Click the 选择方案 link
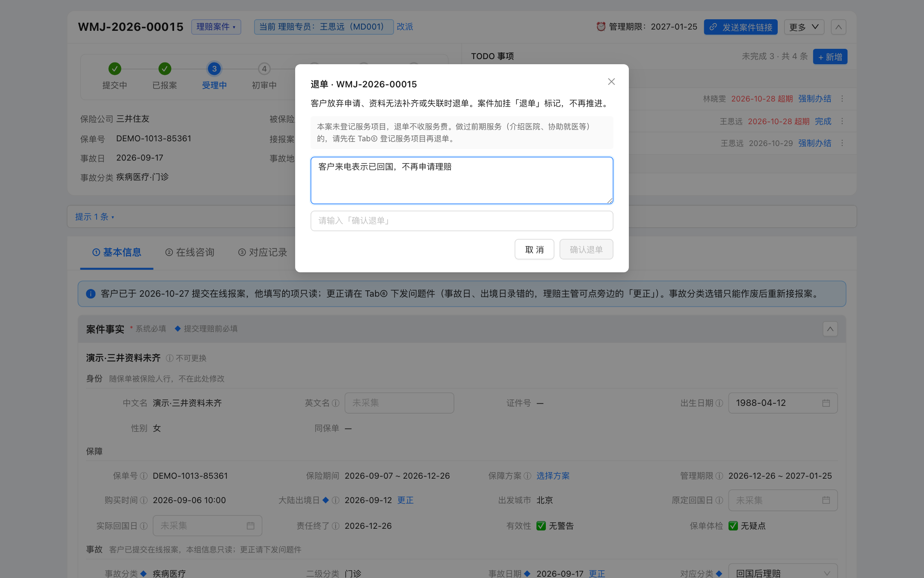Screen dimensions: 924x578 point(553,476)
